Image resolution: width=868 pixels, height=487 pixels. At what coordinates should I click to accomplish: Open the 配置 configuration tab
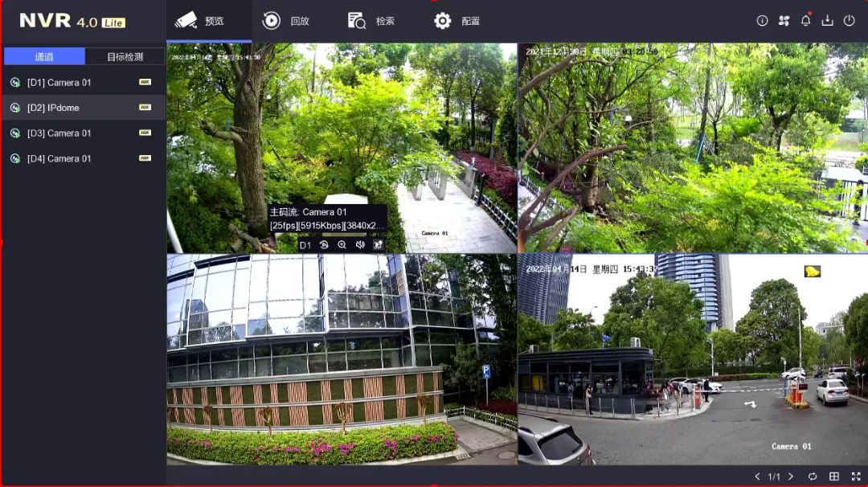coord(457,21)
